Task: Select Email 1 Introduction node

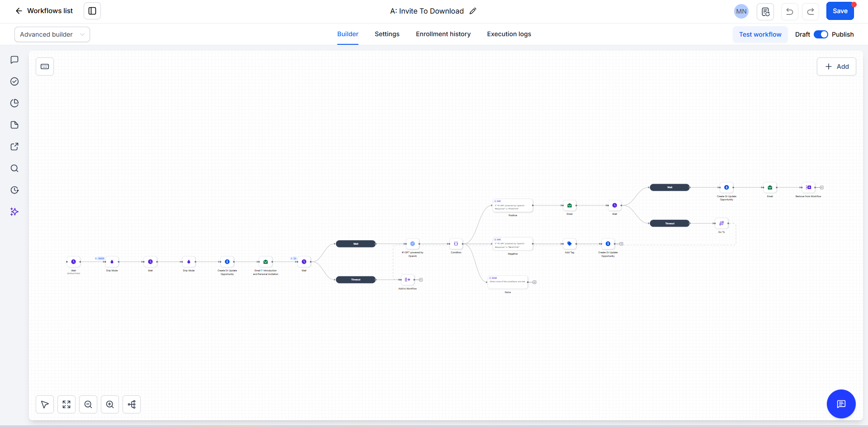Action: (x=266, y=262)
